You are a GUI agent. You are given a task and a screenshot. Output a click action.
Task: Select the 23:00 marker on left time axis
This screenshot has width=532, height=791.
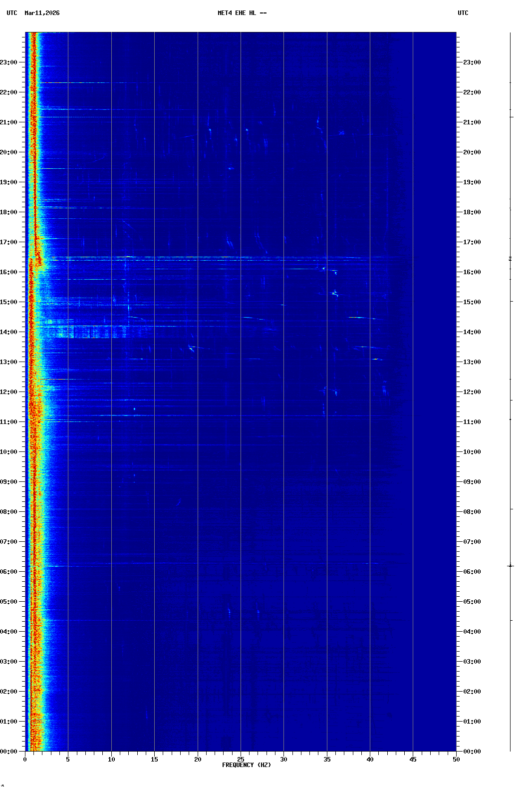(x=9, y=62)
